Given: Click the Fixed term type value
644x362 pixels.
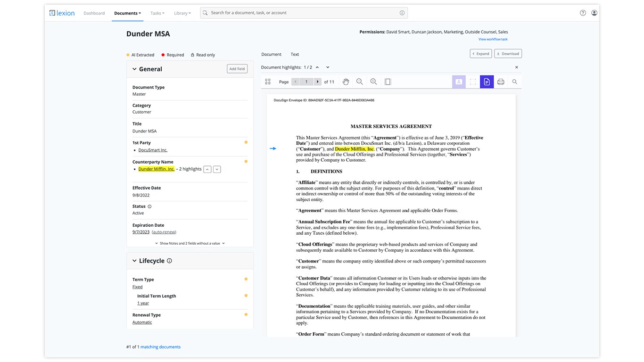Looking at the screenshot, I should pyautogui.click(x=137, y=287).
